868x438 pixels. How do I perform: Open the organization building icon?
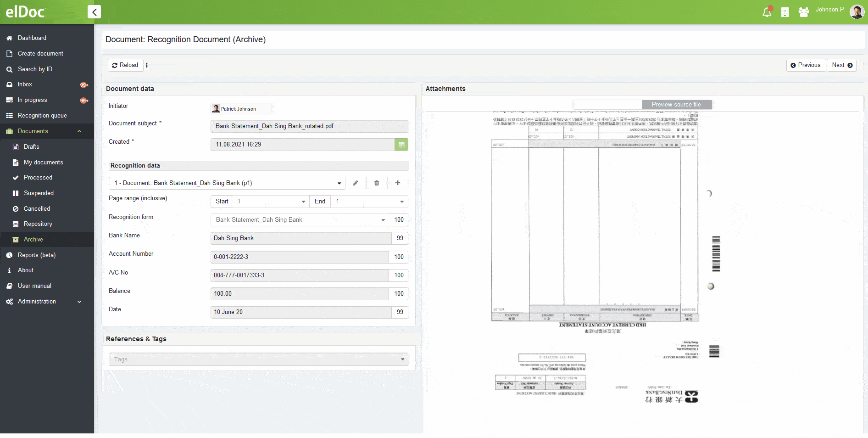[x=785, y=12]
